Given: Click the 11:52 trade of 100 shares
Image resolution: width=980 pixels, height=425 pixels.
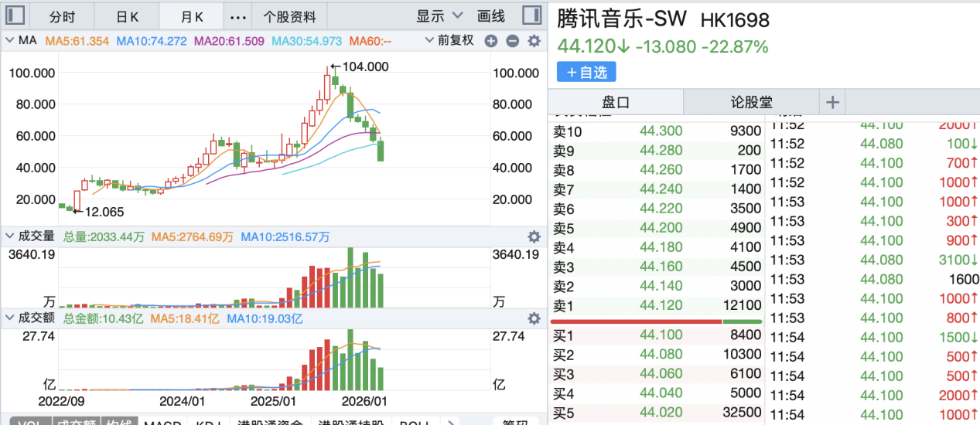Looking at the screenshot, I should click(x=875, y=144).
